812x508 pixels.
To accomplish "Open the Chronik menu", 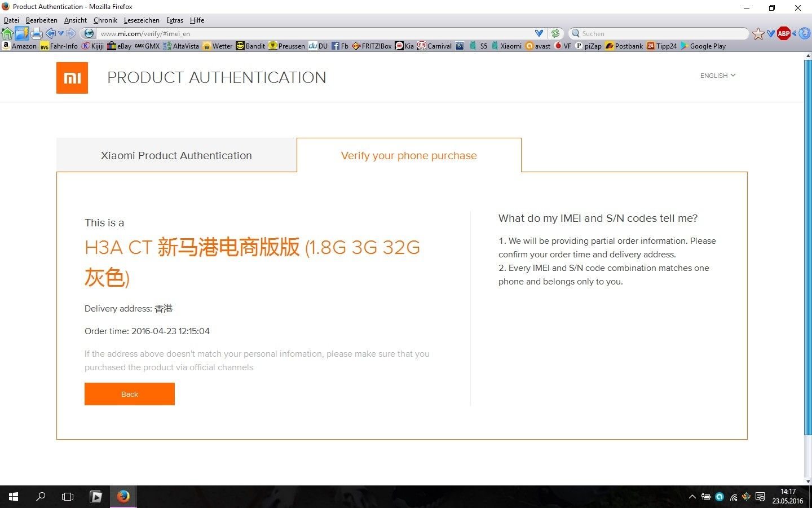I will click(x=105, y=20).
